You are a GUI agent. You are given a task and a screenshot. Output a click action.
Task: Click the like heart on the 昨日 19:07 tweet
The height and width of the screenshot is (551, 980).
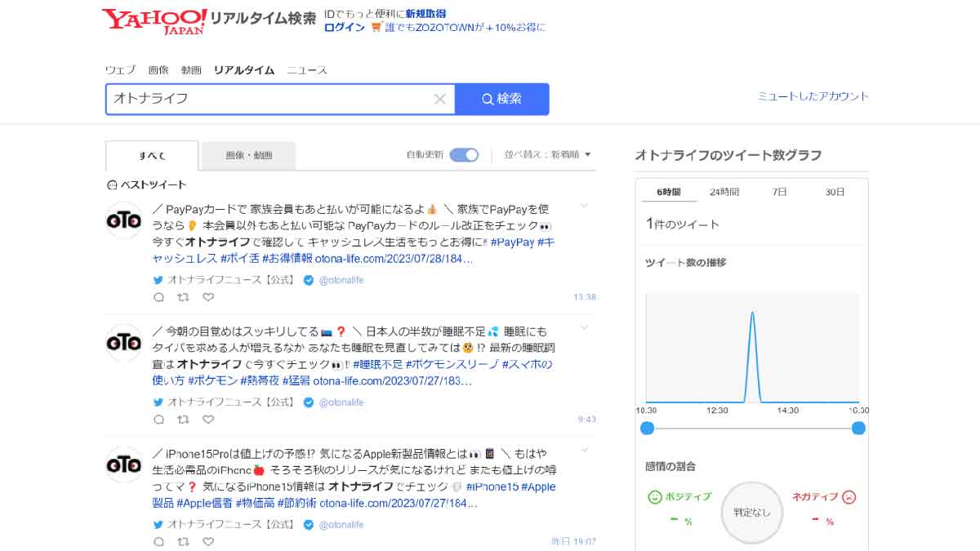coord(208,541)
